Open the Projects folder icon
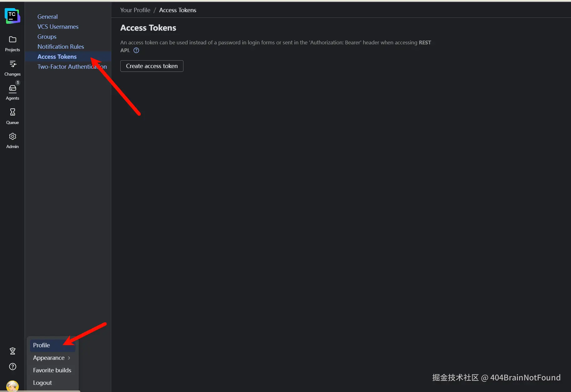This screenshot has width=571, height=392. 13,40
